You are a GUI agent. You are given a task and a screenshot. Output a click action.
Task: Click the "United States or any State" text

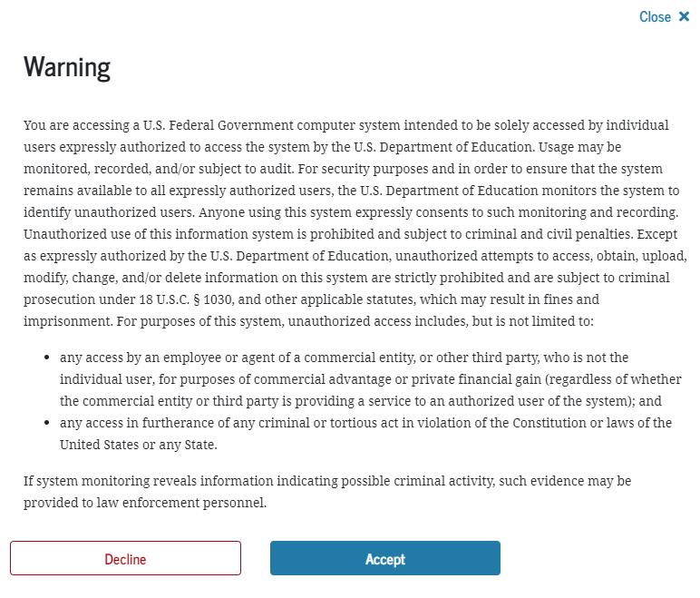click(138, 445)
